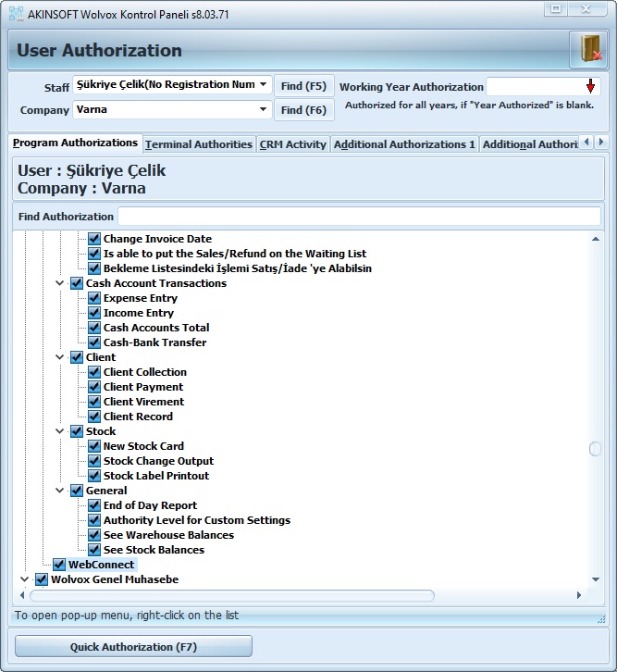617x672 pixels.
Task: Toggle the Cash Account Transactions group checkbox
Action: pyautogui.click(x=77, y=283)
